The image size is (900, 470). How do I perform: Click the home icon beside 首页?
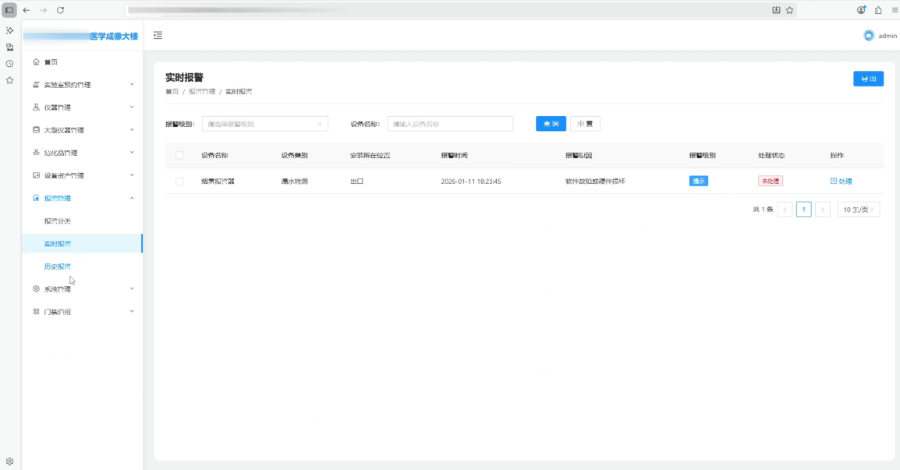[x=36, y=62]
